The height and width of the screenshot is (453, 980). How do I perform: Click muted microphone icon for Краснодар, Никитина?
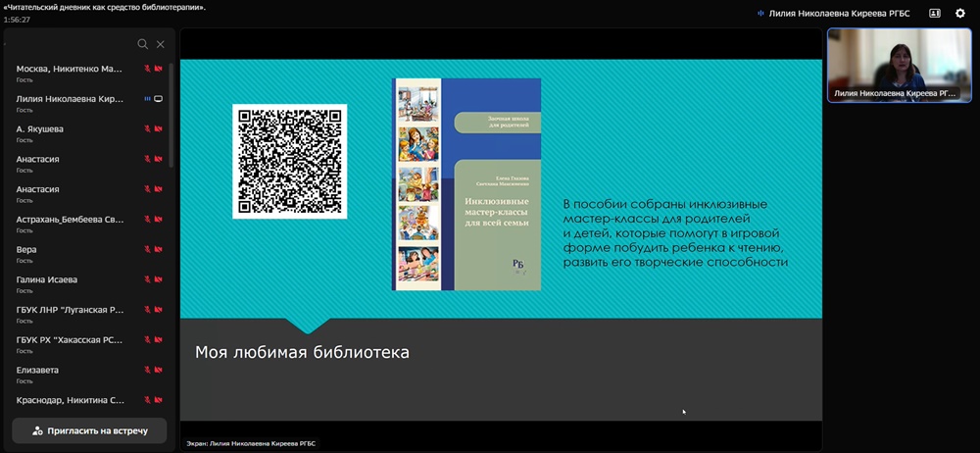(x=148, y=400)
